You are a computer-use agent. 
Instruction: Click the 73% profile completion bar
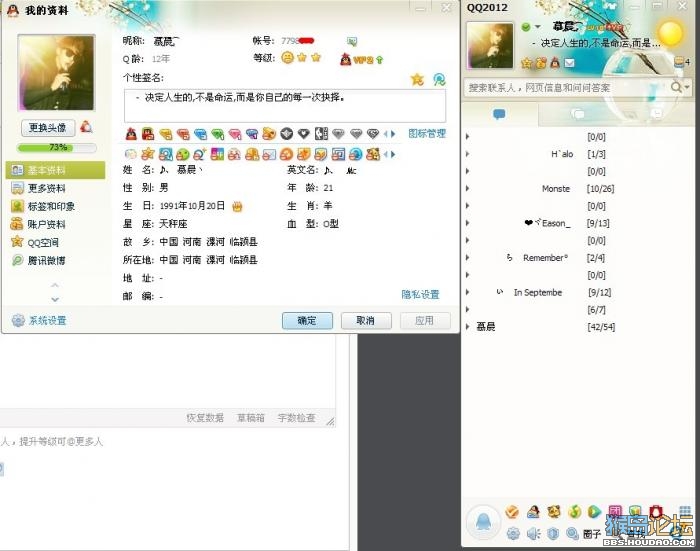coord(56,147)
